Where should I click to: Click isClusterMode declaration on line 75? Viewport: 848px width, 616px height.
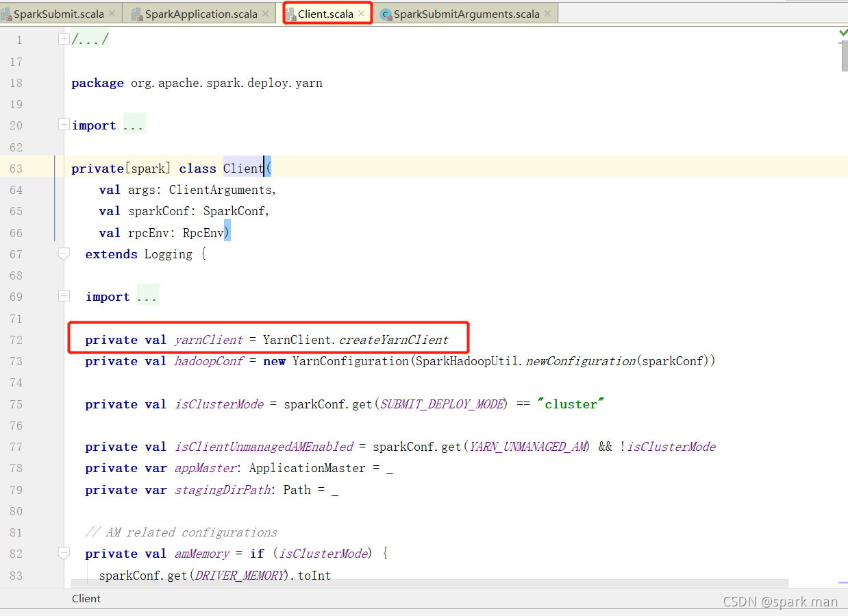[x=219, y=404]
